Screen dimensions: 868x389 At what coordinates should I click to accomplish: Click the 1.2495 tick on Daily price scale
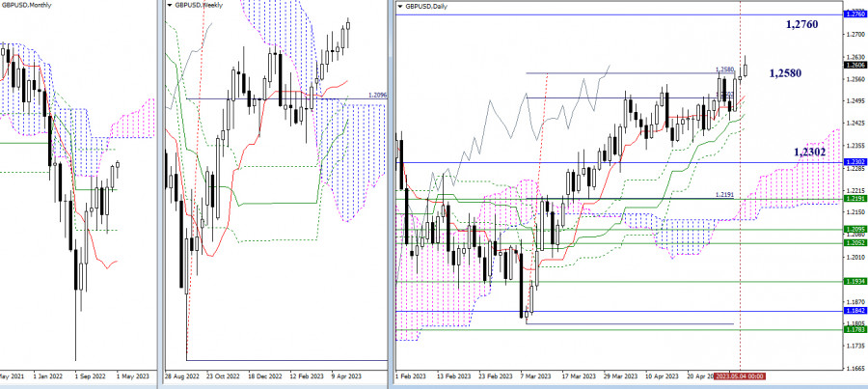(x=854, y=100)
